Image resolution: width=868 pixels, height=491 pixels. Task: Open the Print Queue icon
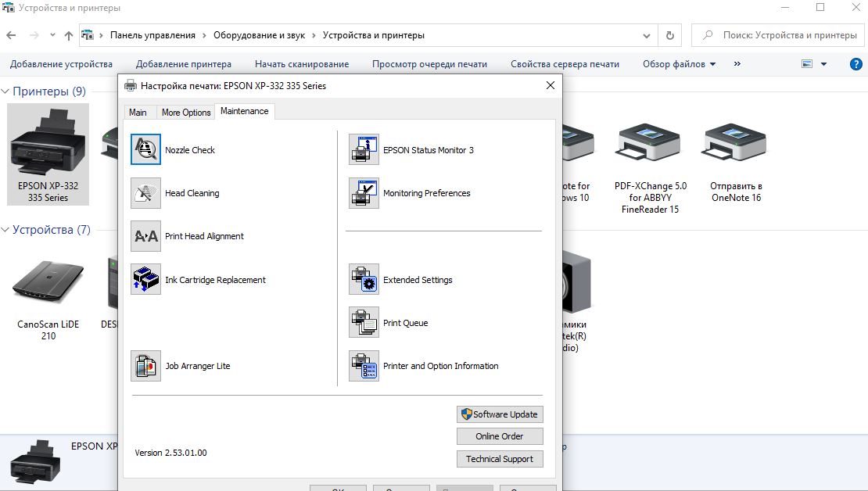(364, 322)
